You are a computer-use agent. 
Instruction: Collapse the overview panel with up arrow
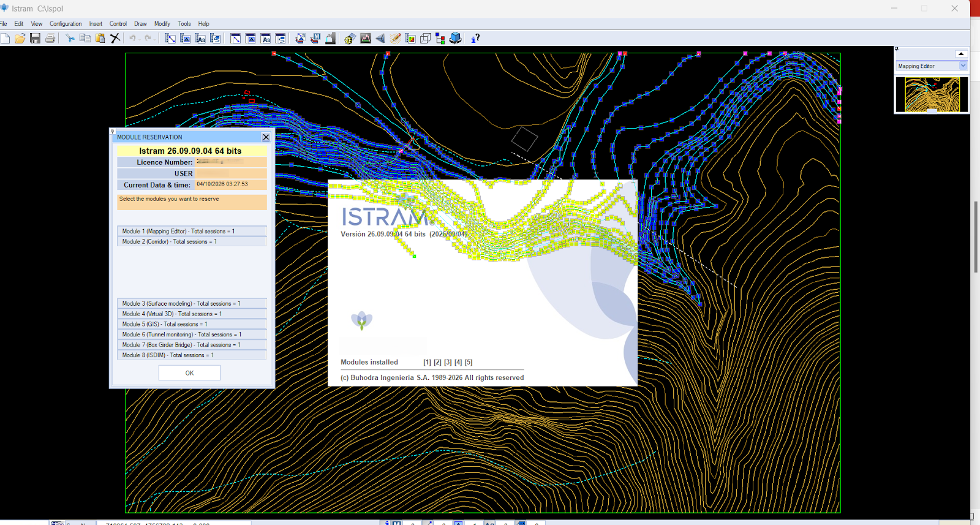[961, 54]
